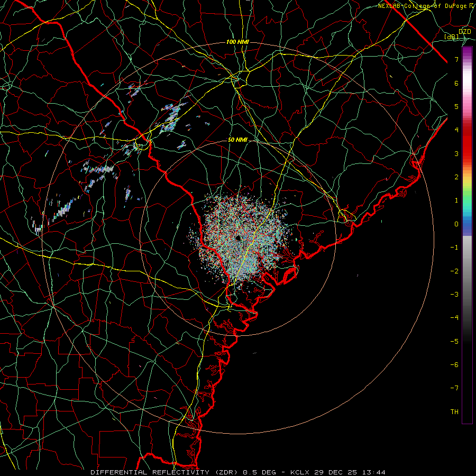Click the 0 value on the color scale
Viewport: 476px width, 476px height.
click(x=456, y=224)
